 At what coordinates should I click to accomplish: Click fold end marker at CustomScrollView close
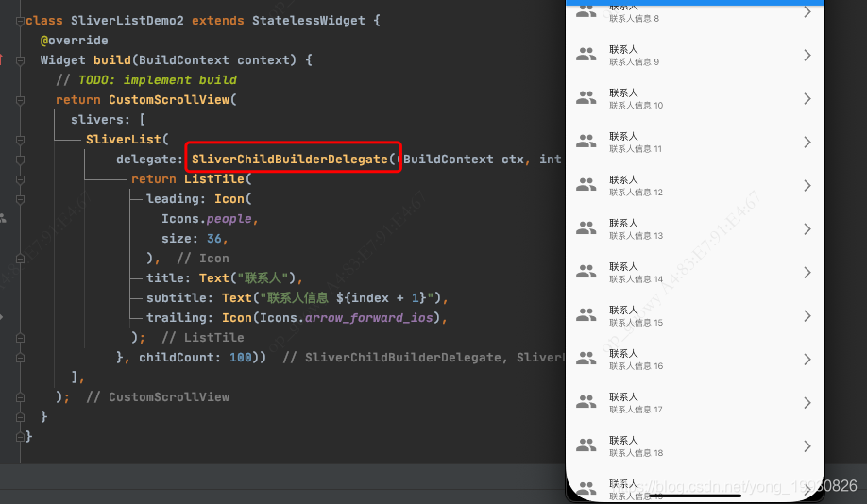[x=21, y=397]
